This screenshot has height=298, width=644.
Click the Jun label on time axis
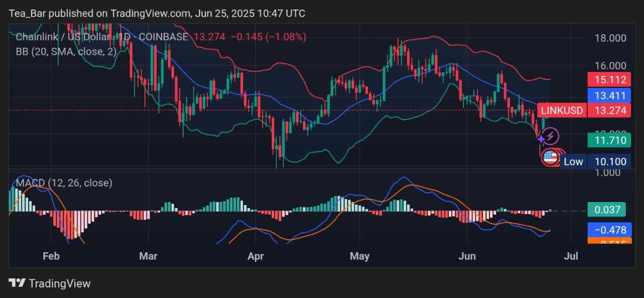point(467,256)
